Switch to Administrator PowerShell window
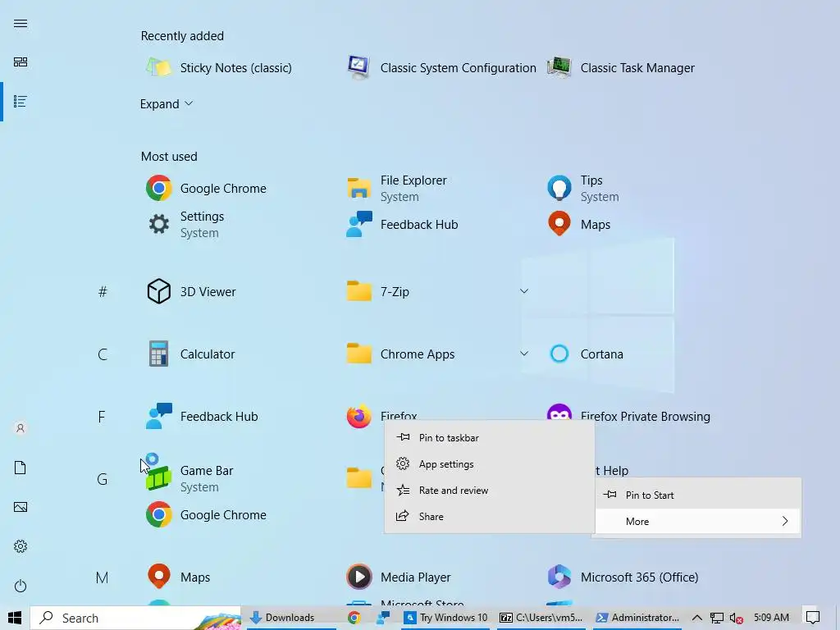The height and width of the screenshot is (630, 840). 637,618
